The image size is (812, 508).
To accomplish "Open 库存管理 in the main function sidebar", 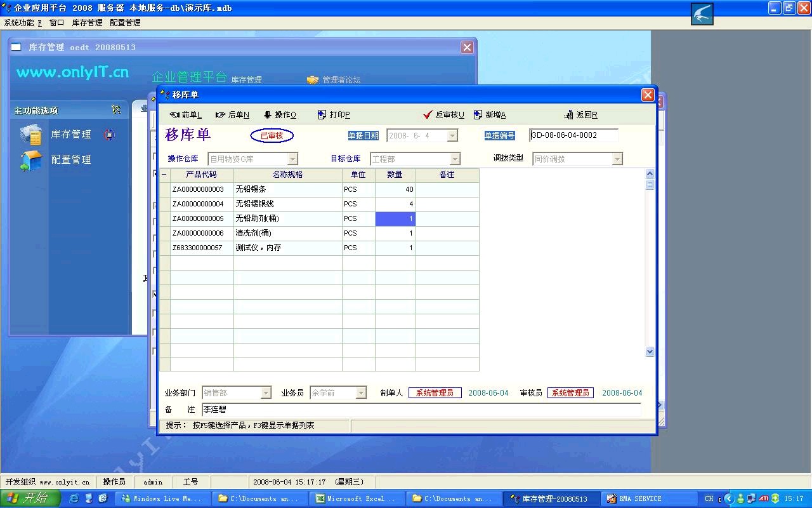I will point(70,135).
